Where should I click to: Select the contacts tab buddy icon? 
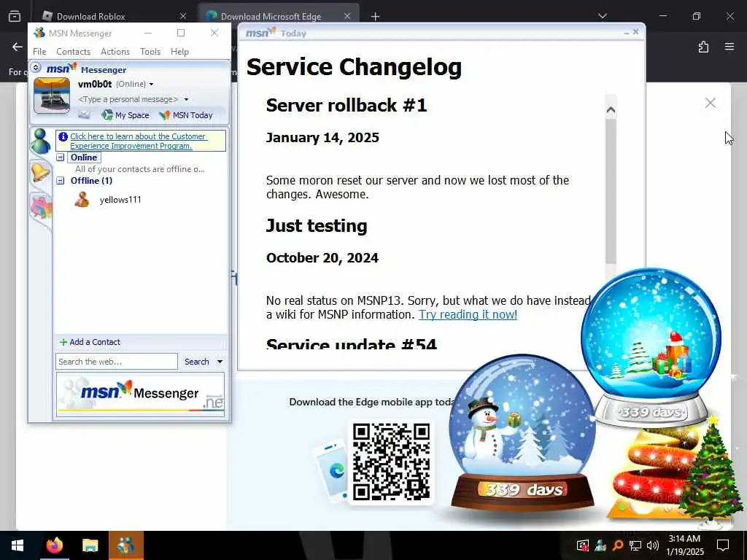point(41,141)
